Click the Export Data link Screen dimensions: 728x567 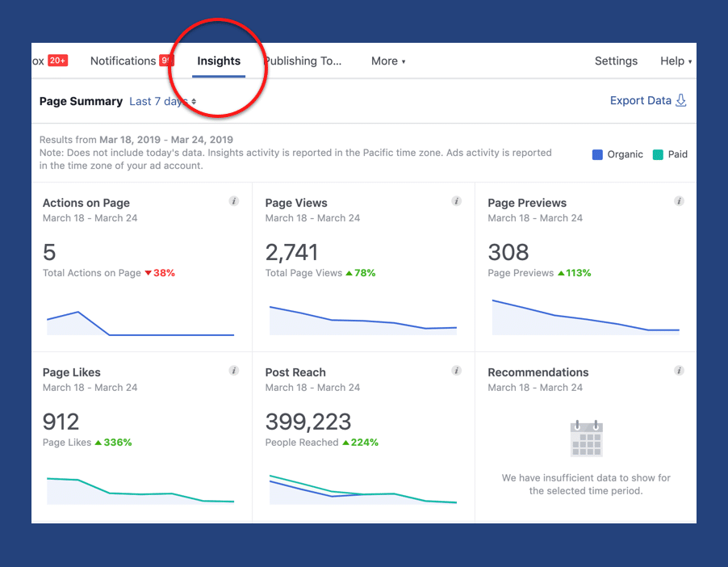[640, 101]
